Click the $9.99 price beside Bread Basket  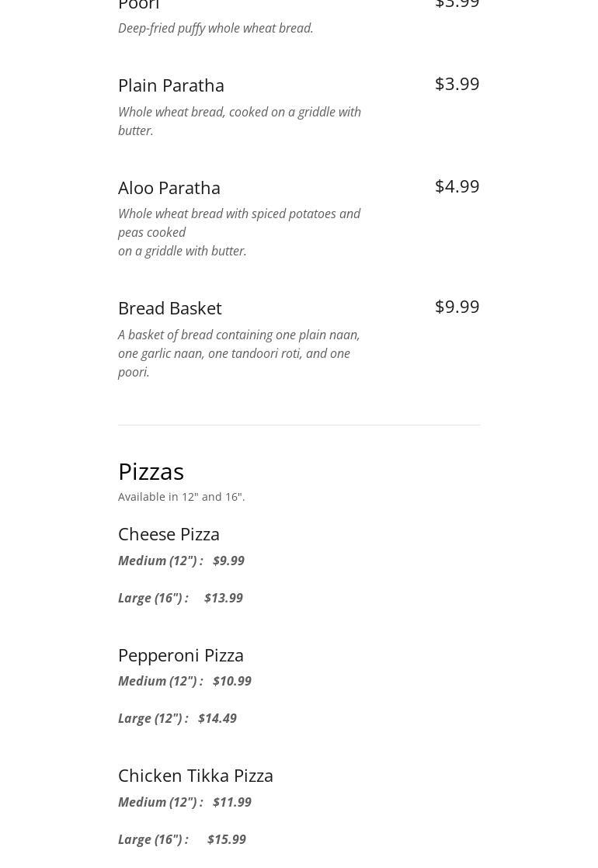point(457,307)
